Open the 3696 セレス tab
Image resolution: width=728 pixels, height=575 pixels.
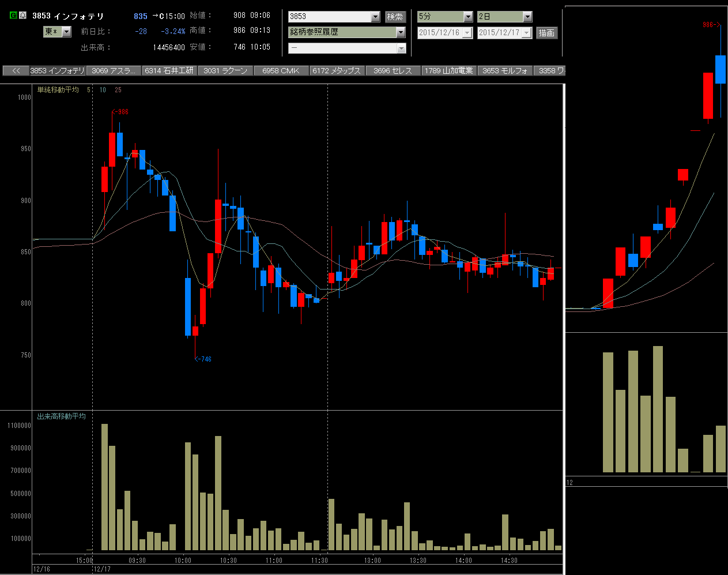394,70
